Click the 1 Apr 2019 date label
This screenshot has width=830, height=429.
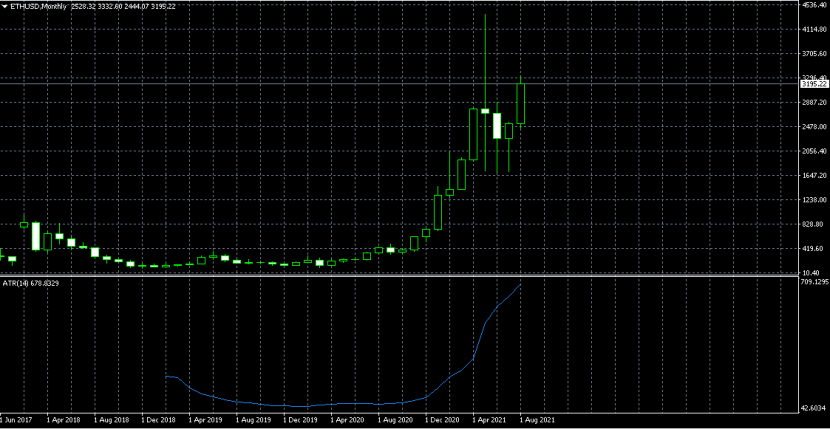[x=206, y=419]
